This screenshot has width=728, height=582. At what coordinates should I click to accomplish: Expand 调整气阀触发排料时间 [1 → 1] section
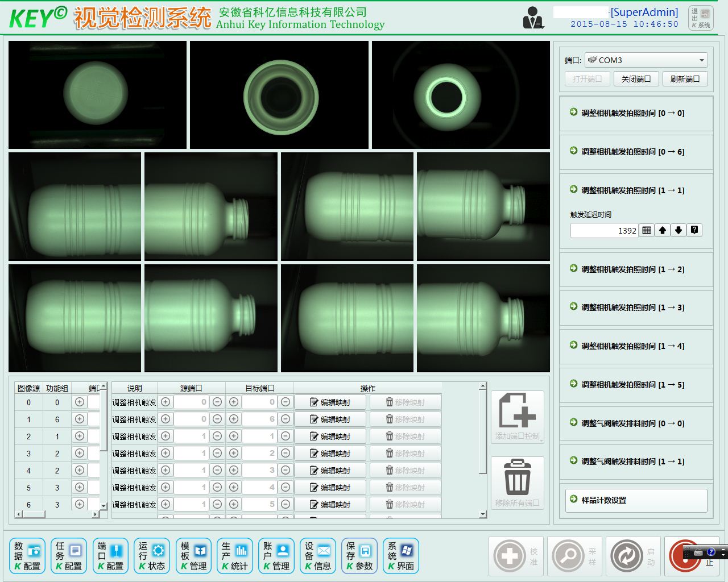[636, 462]
